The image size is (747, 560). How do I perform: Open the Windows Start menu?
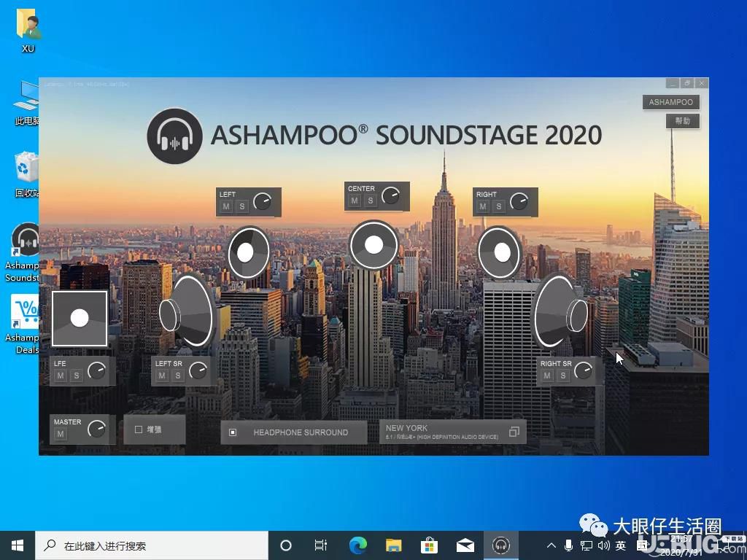coord(18,545)
